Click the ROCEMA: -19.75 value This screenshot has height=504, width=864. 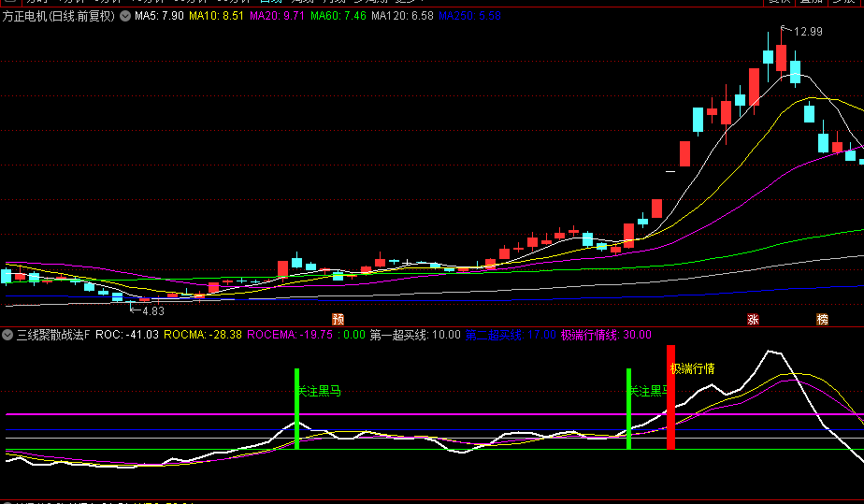[x=290, y=335]
